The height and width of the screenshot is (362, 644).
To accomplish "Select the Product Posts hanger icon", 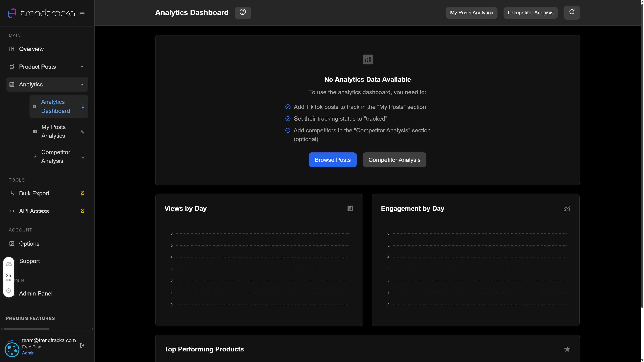I will pyautogui.click(x=12, y=67).
